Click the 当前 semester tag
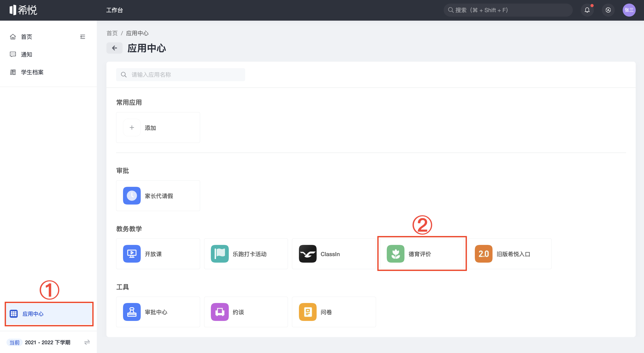644x353 pixels. coord(15,342)
